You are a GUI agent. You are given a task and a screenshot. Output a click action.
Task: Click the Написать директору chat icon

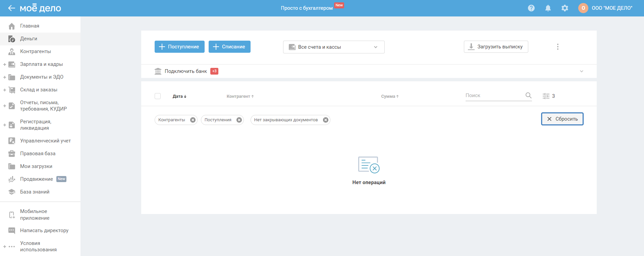coord(12,230)
